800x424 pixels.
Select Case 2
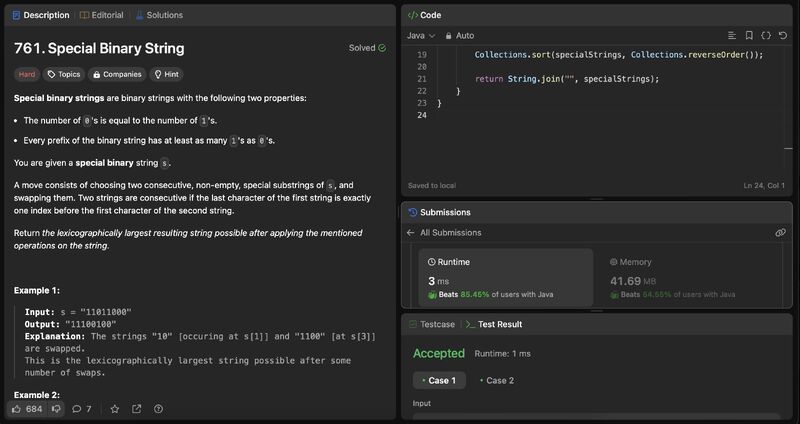[x=497, y=381]
